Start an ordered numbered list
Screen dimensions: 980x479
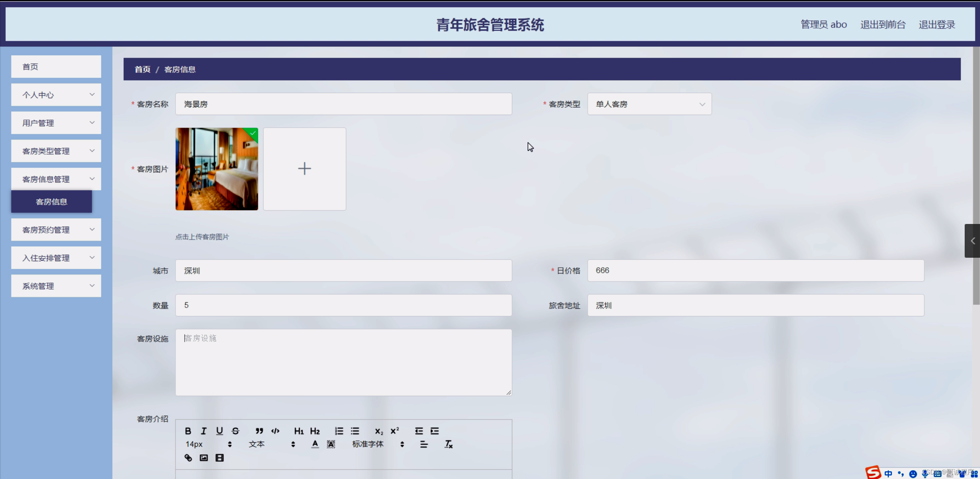339,431
